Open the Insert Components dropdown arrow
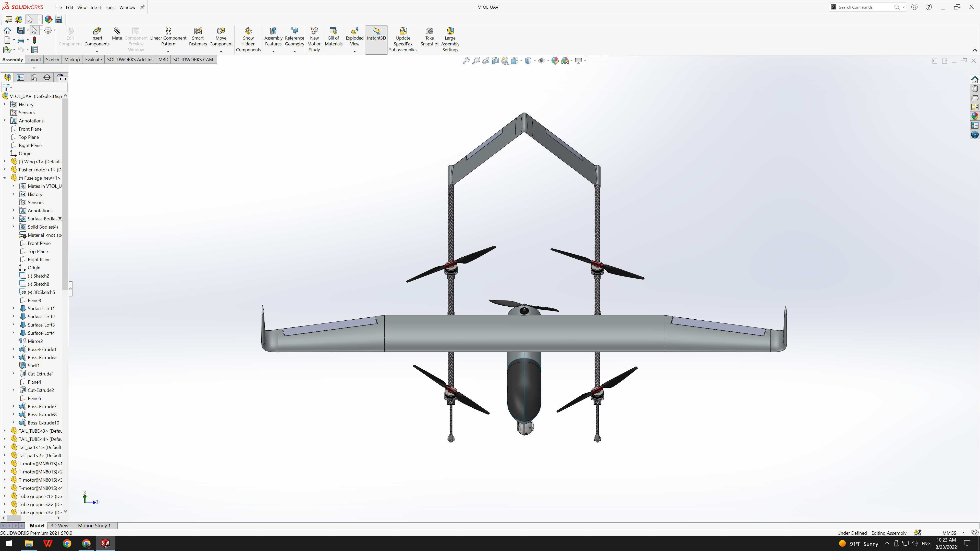This screenshot has width=980, height=551. 97,51
